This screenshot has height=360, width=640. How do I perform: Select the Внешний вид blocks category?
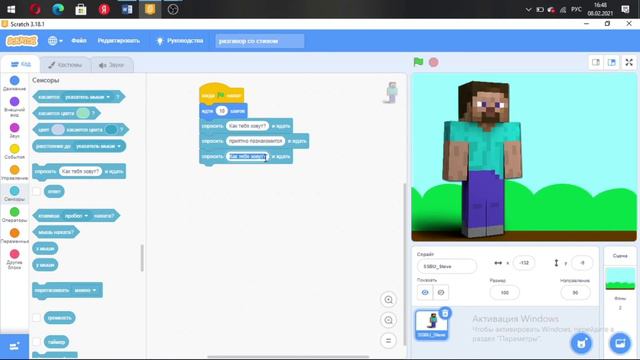pos(14,107)
